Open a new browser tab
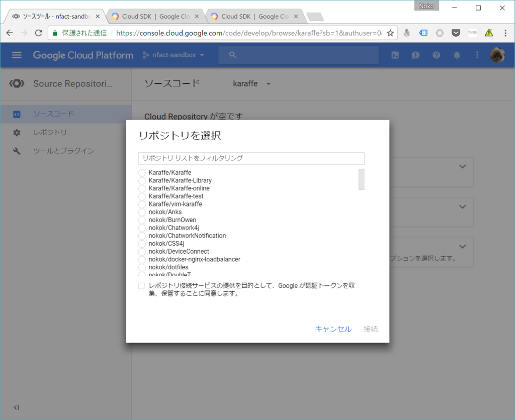 pos(315,17)
